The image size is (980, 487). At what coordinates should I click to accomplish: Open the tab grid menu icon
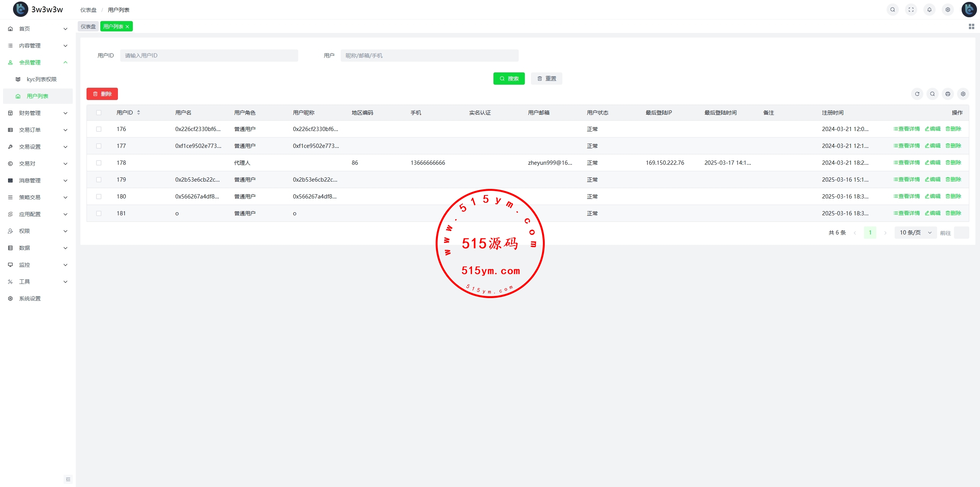click(x=971, y=26)
